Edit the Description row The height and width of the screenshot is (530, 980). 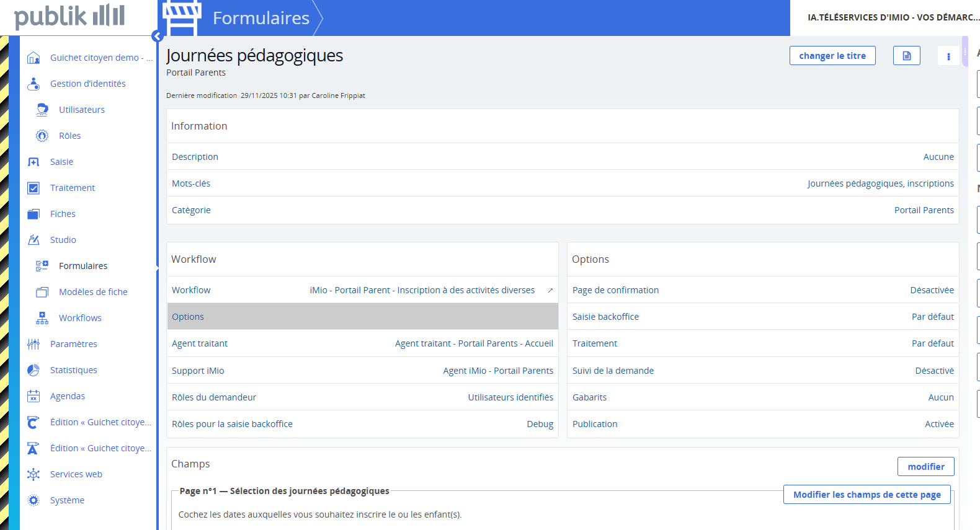pyautogui.click(x=563, y=157)
